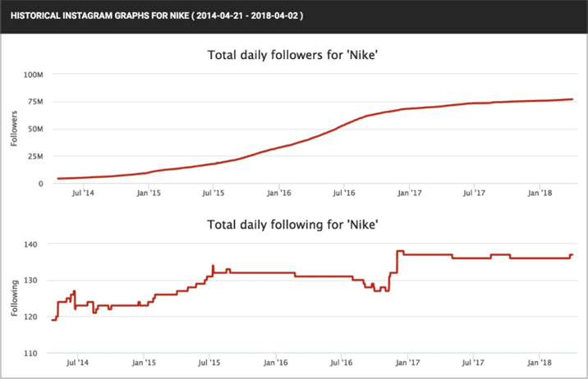Click Jan '17 tick on following chart
The height and width of the screenshot is (379, 588).
[407, 363]
